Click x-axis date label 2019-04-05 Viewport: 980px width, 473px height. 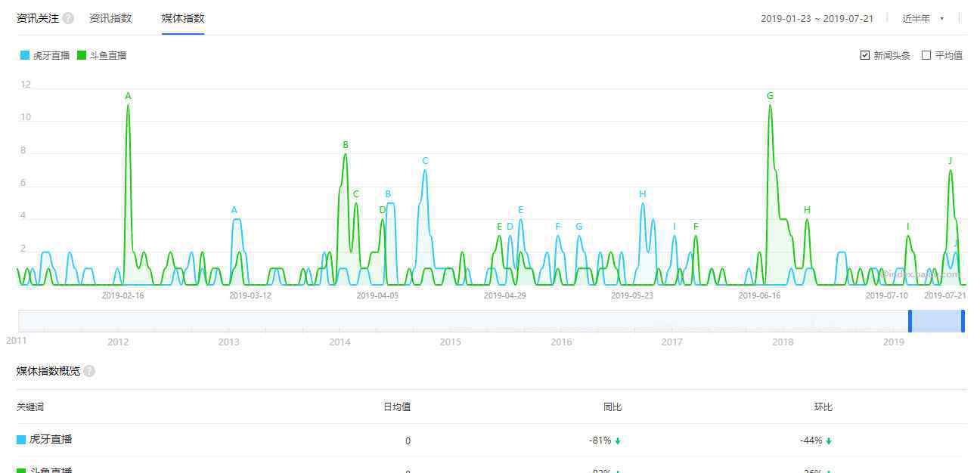click(x=377, y=295)
